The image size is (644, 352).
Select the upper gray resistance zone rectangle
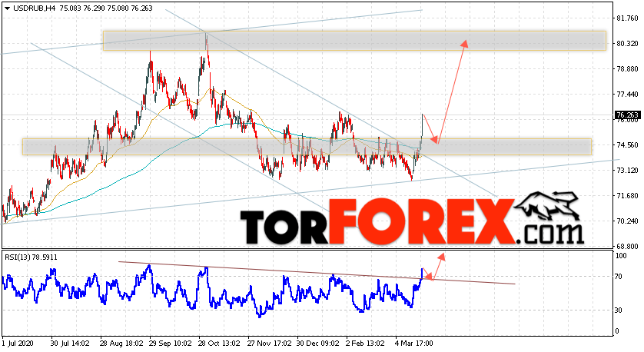tap(354, 41)
